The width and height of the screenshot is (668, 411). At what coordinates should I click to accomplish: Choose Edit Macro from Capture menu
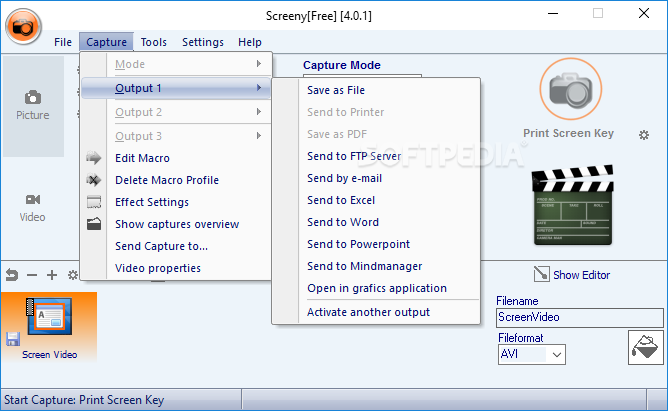pyautogui.click(x=142, y=158)
